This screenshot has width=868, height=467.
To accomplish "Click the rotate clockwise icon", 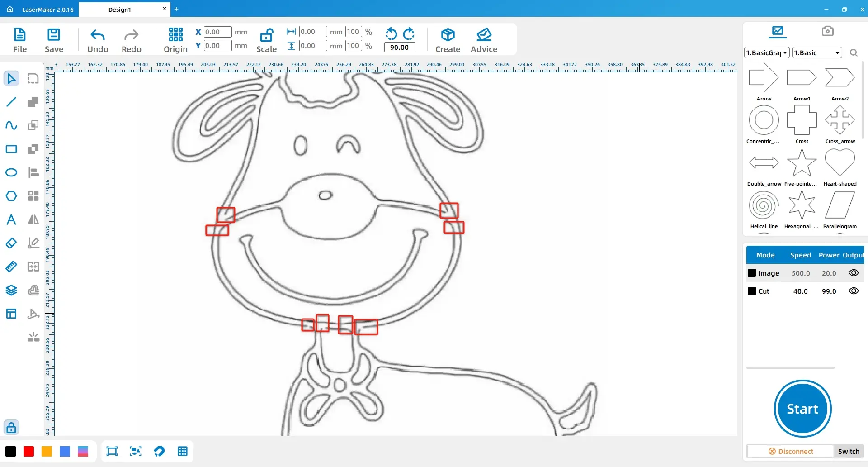I will click(x=409, y=34).
